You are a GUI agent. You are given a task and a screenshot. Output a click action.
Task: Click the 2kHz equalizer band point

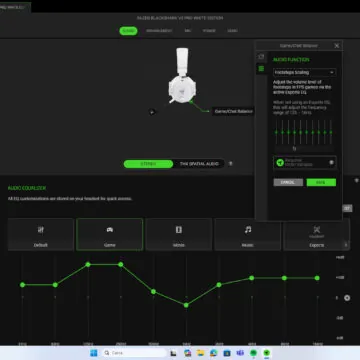[x=219, y=285]
